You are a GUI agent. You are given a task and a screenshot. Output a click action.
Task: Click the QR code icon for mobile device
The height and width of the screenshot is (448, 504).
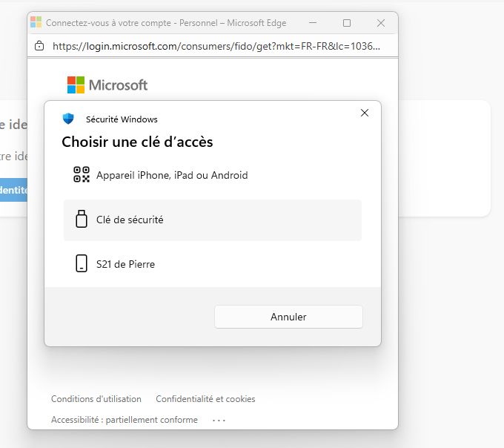pos(82,174)
